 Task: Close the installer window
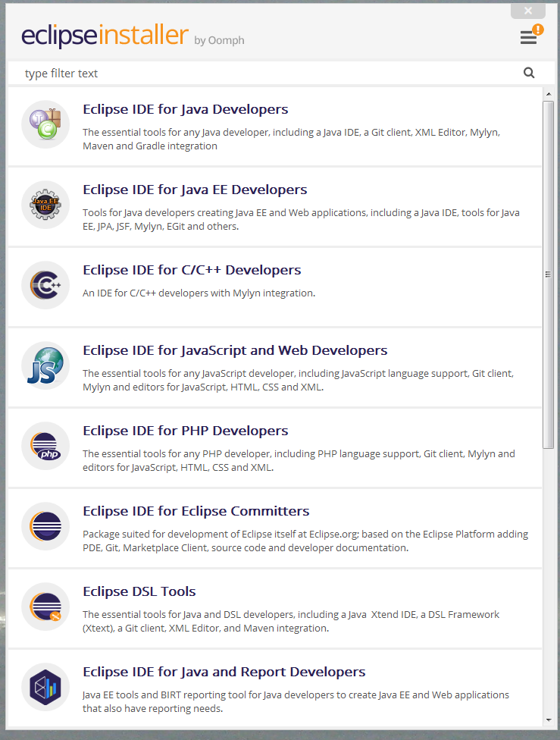[x=528, y=11]
